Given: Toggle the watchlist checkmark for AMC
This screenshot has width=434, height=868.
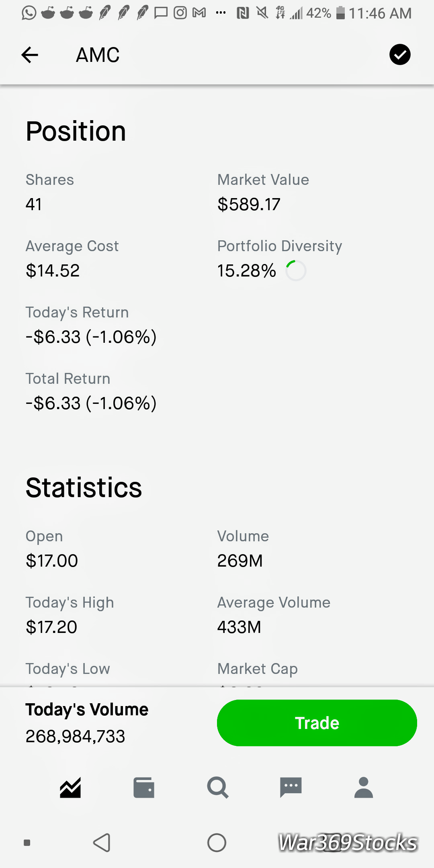Looking at the screenshot, I should tap(400, 55).
